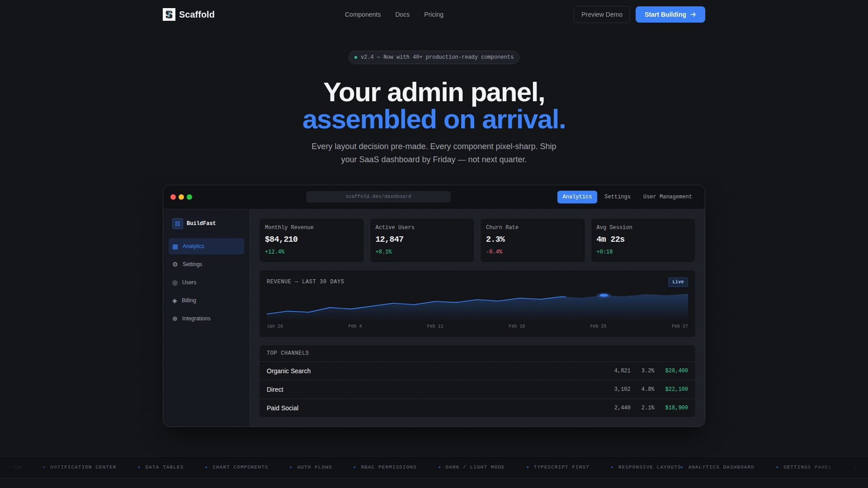Click the Scaffold logo icon

[169, 14]
